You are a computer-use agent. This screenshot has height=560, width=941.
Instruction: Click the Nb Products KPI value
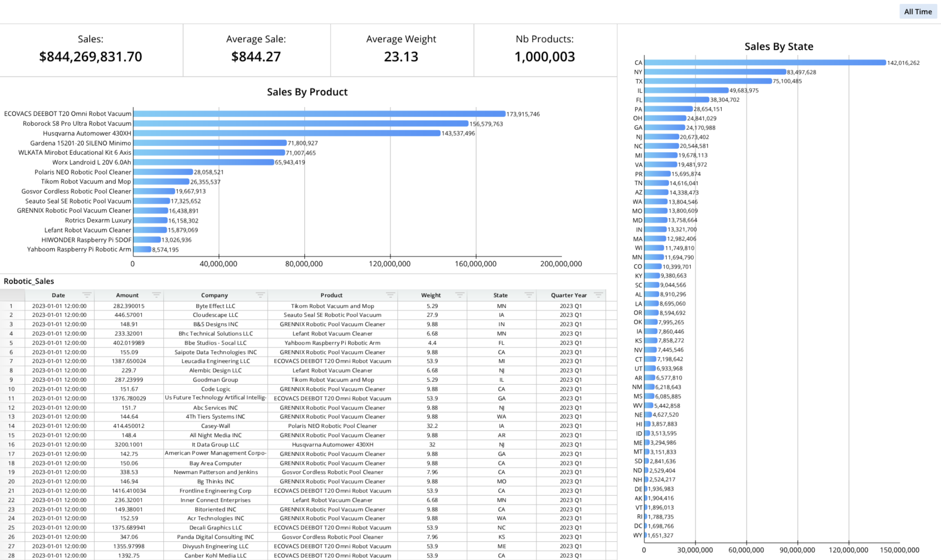(544, 57)
